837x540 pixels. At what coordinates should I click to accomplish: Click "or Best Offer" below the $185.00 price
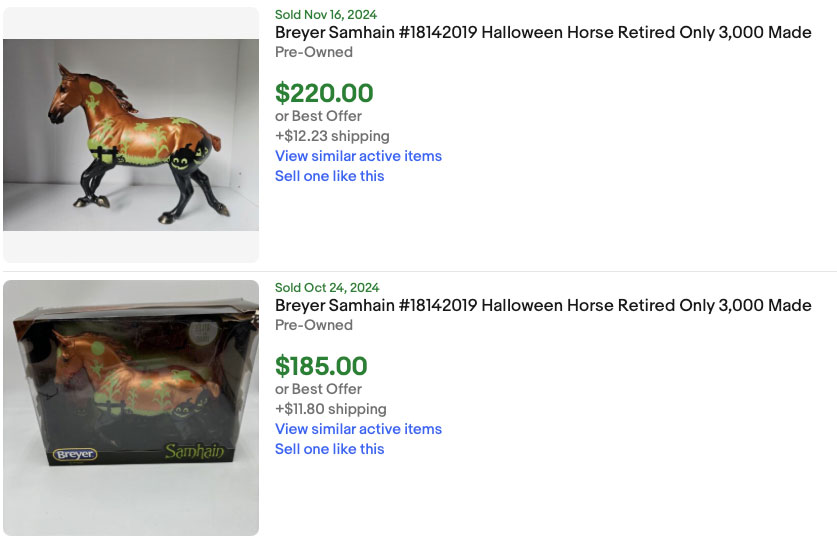(318, 389)
